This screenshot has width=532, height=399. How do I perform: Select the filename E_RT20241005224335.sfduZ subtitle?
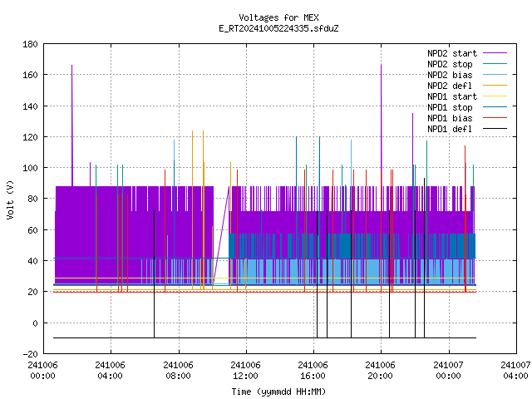[x=278, y=28]
